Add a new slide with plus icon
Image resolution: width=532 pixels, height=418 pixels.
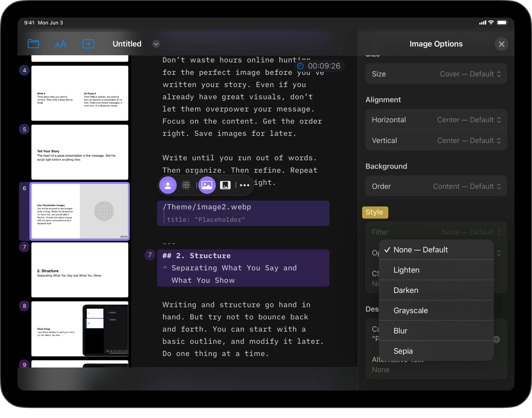88,44
